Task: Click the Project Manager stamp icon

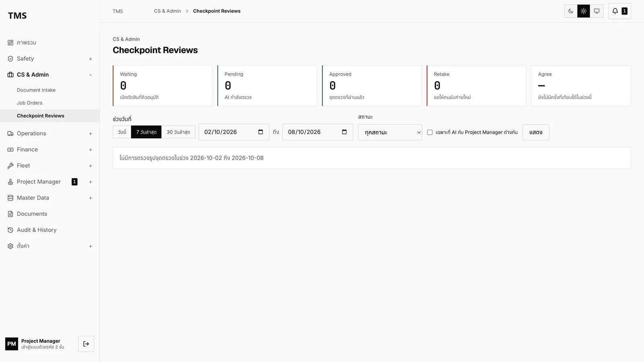Action: [10, 182]
